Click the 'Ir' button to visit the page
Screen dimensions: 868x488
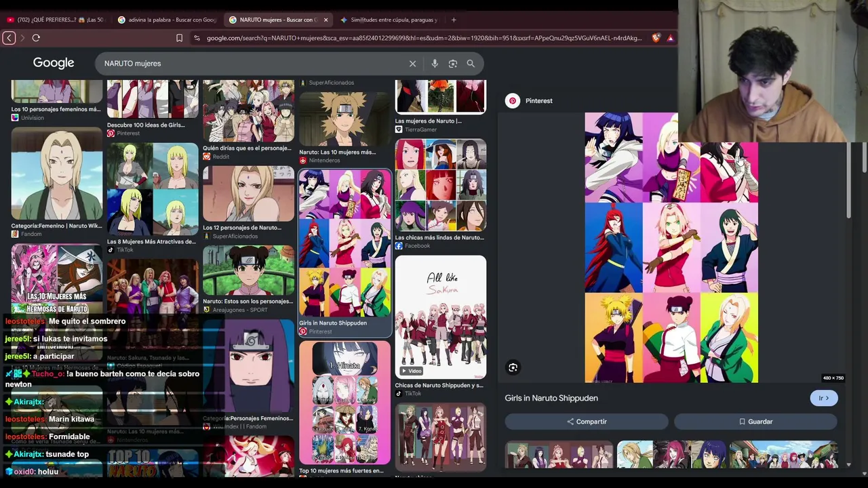pos(824,398)
